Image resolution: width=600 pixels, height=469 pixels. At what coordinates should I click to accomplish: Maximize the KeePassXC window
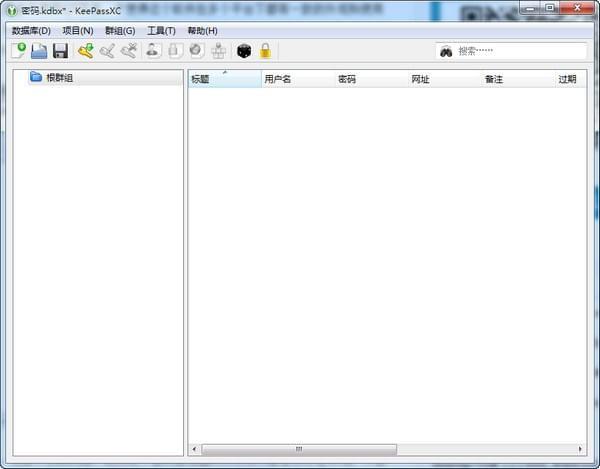[550, 8]
